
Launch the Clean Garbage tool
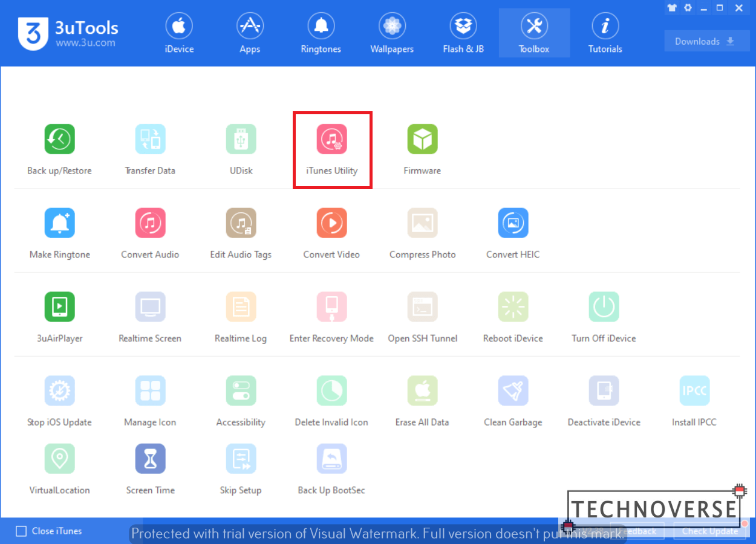pyautogui.click(x=513, y=401)
